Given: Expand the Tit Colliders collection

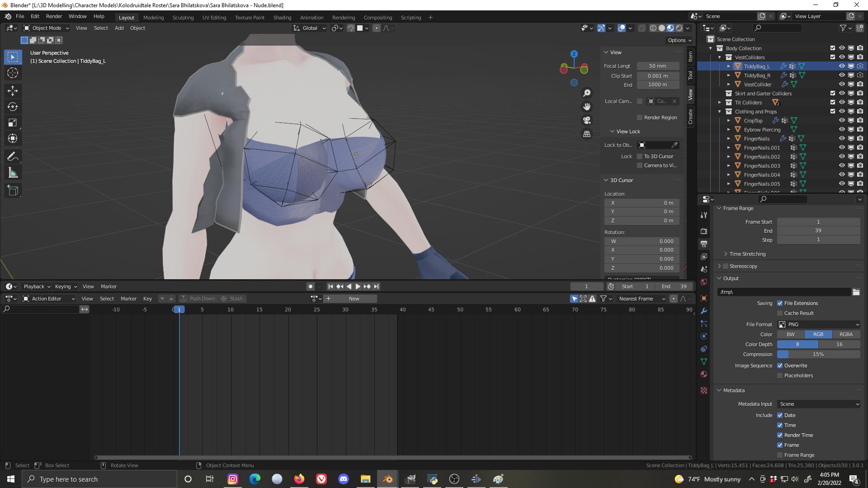Looking at the screenshot, I should [720, 103].
